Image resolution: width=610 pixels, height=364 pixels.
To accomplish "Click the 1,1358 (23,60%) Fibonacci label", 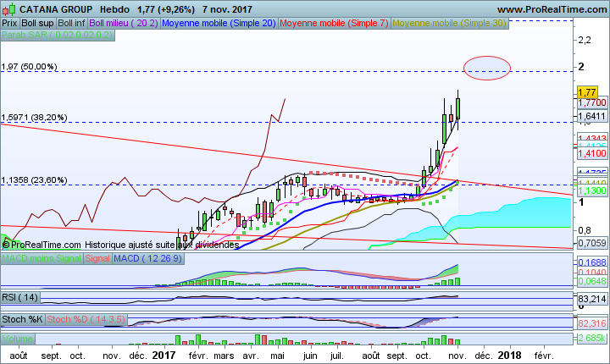I will (34, 180).
